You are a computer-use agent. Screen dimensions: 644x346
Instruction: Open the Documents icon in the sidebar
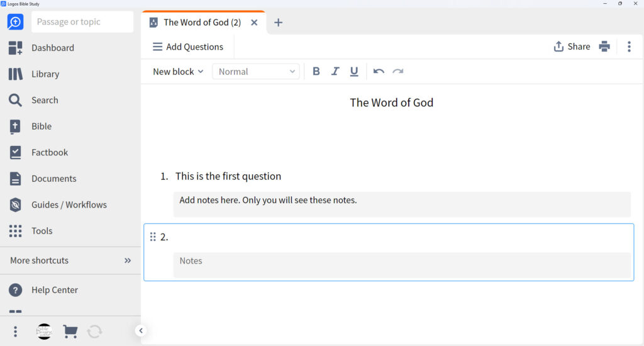15,179
